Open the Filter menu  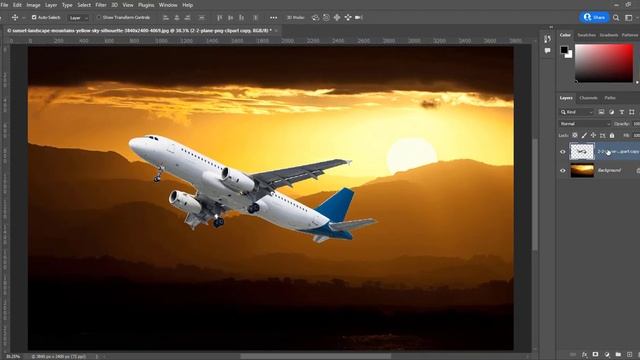[101, 5]
